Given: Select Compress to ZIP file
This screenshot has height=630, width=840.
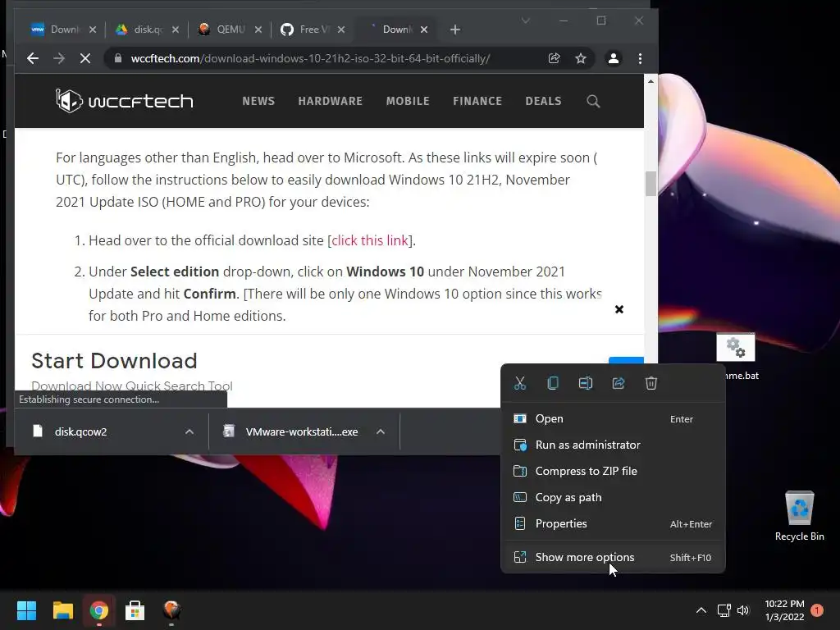Looking at the screenshot, I should (613, 471).
